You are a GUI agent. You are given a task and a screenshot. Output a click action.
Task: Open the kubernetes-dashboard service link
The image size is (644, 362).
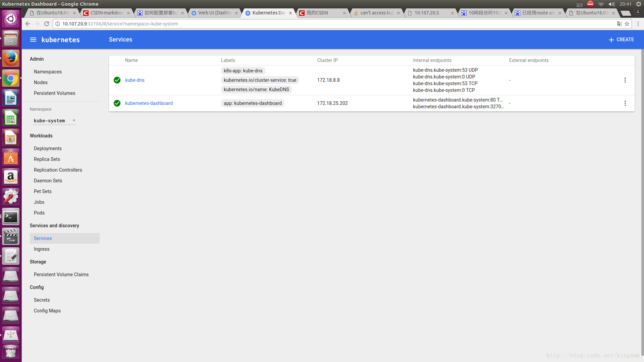(149, 103)
